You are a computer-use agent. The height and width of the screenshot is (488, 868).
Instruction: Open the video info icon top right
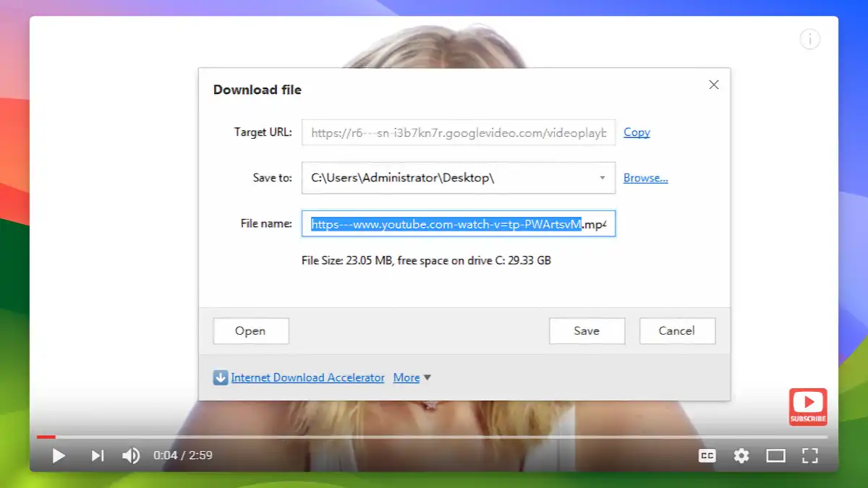click(x=809, y=39)
